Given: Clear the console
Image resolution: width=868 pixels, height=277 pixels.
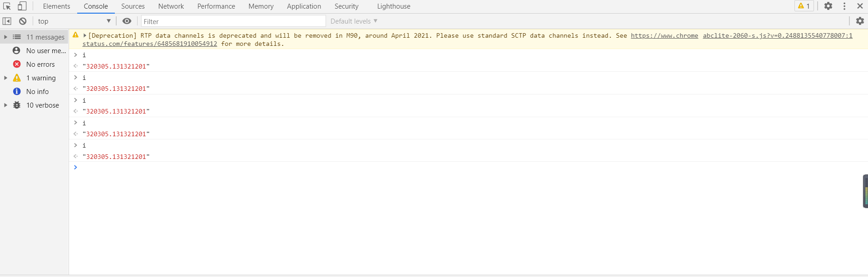Looking at the screenshot, I should pos(23,21).
